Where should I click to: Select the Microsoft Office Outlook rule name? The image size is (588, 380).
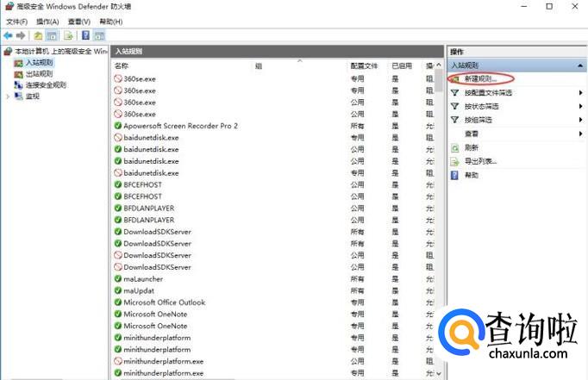[165, 302]
